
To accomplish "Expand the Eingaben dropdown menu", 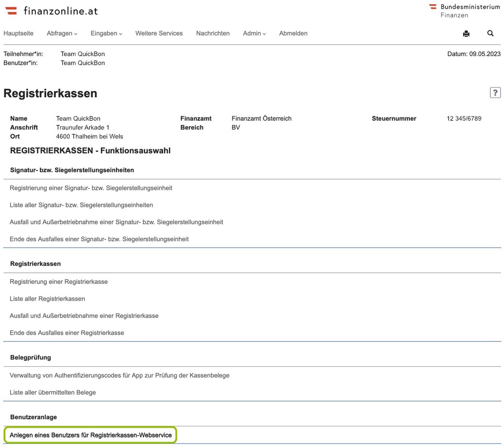I will tap(106, 33).
